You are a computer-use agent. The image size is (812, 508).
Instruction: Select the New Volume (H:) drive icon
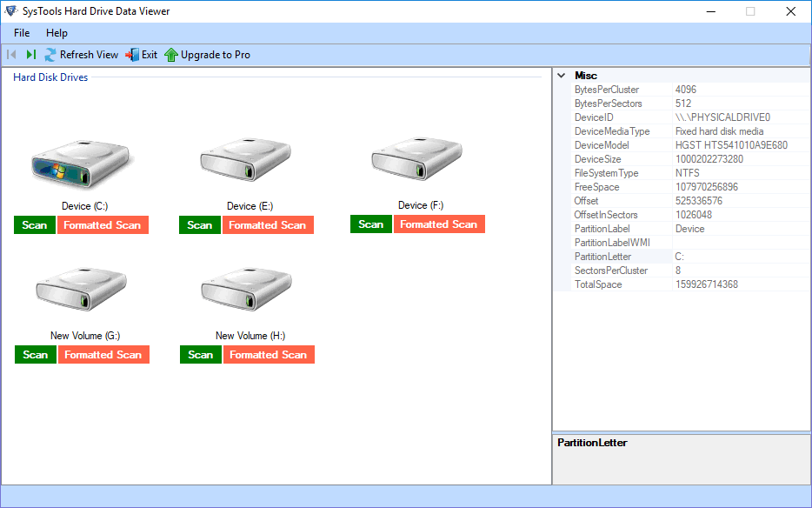click(x=249, y=292)
